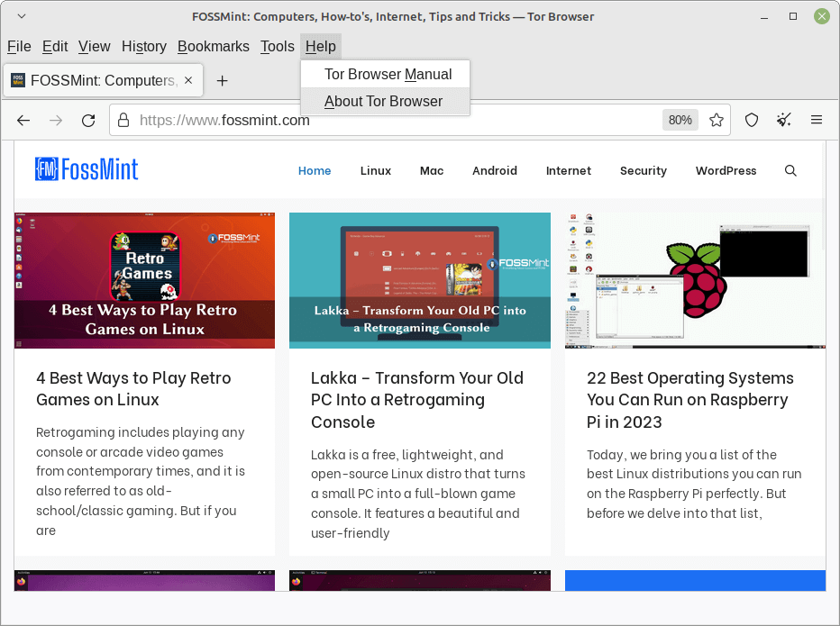
Task: Open a new tab with plus button
Action: 222,80
